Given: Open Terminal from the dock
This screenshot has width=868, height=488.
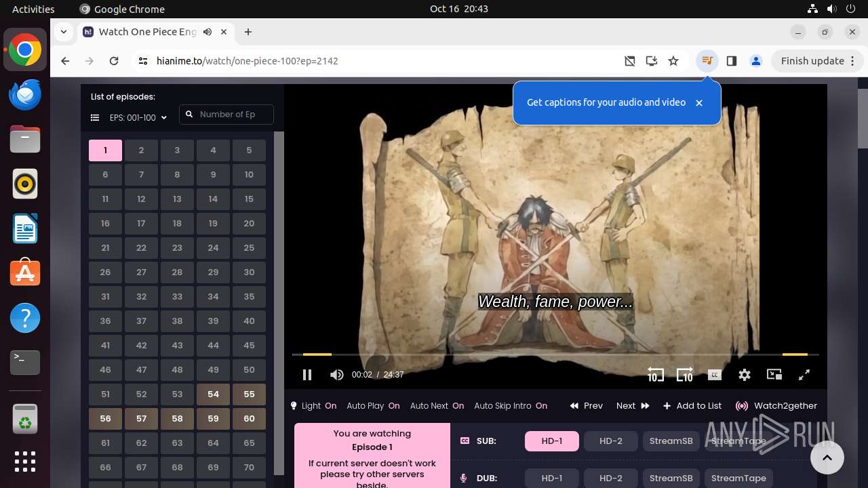Looking at the screenshot, I should (25, 363).
